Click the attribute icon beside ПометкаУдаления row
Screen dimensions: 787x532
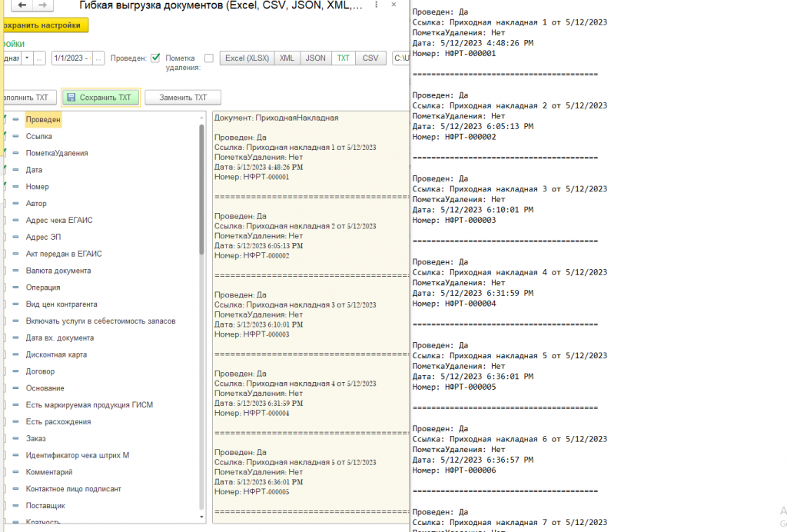click(15, 153)
